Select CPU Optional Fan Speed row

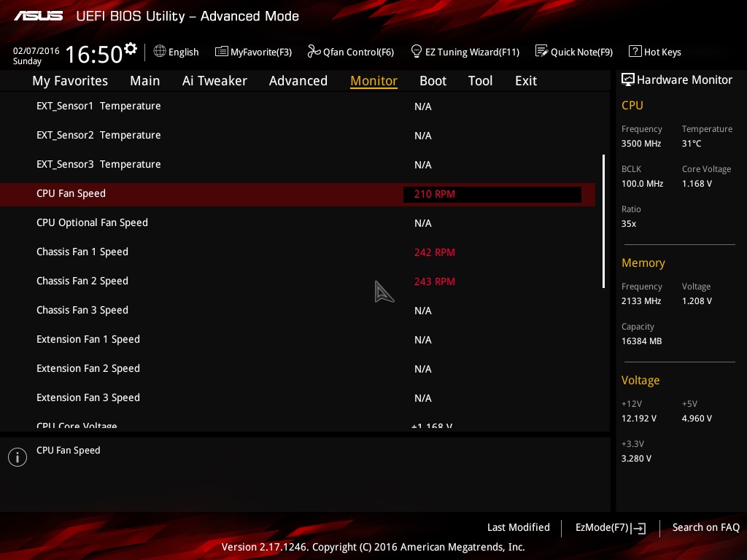pyautogui.click(x=298, y=223)
